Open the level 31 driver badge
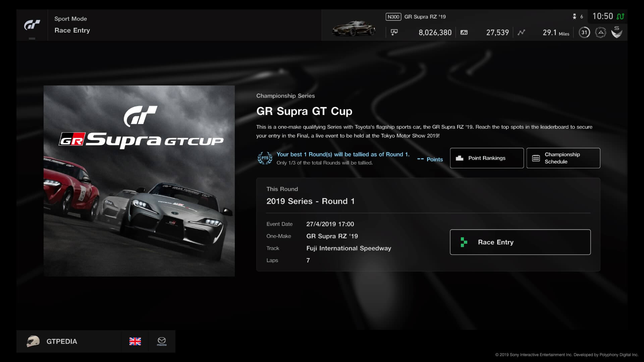Image resolution: width=644 pixels, height=362 pixels. (x=584, y=33)
